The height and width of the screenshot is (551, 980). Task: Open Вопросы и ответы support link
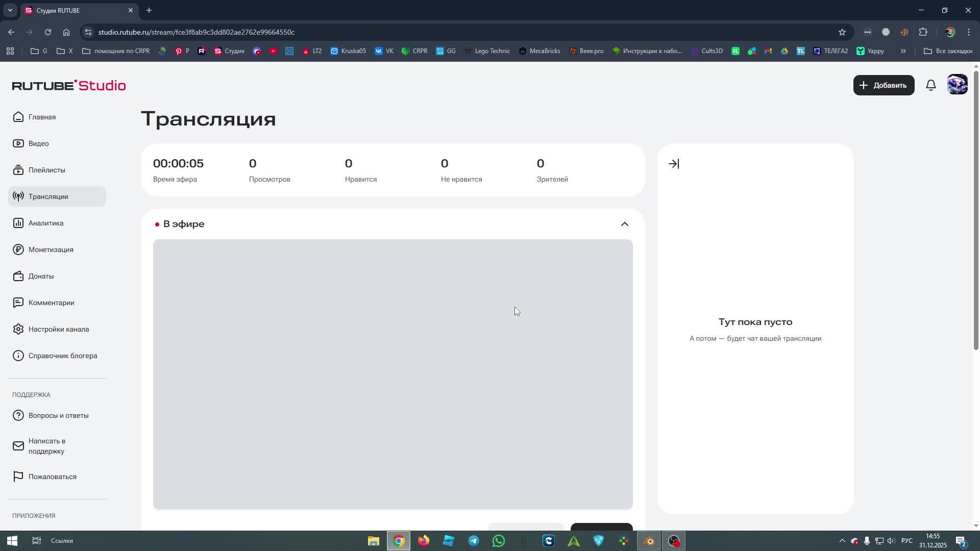[58, 415]
